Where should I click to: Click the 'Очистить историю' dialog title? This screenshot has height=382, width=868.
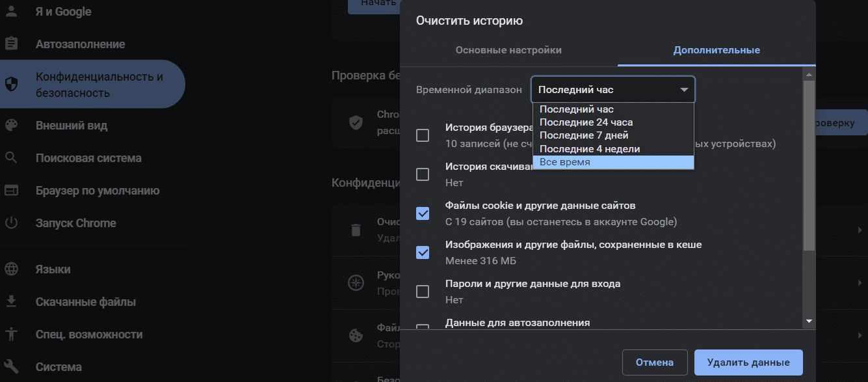coord(469,21)
